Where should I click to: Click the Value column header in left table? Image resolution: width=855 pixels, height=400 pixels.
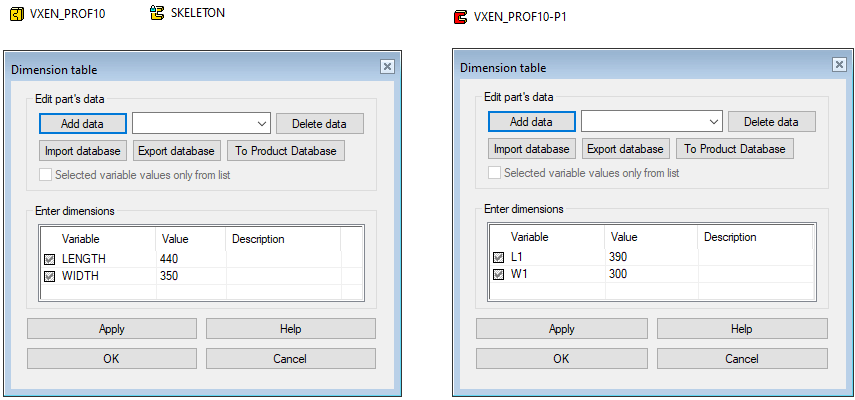(x=190, y=239)
